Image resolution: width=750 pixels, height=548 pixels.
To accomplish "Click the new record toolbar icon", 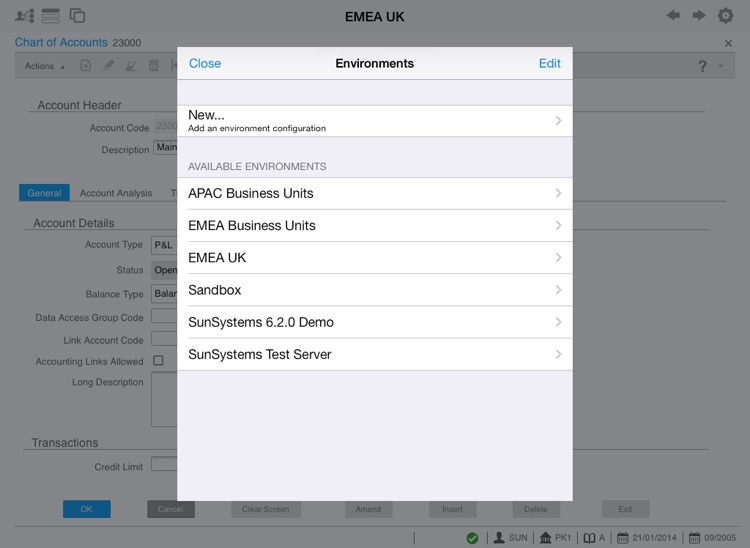I will 86,66.
